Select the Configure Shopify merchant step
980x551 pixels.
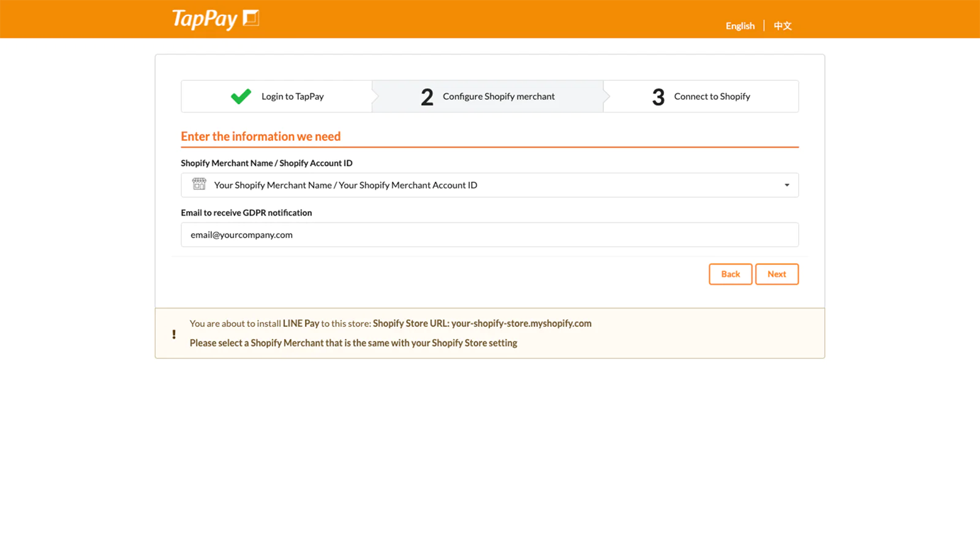[488, 96]
